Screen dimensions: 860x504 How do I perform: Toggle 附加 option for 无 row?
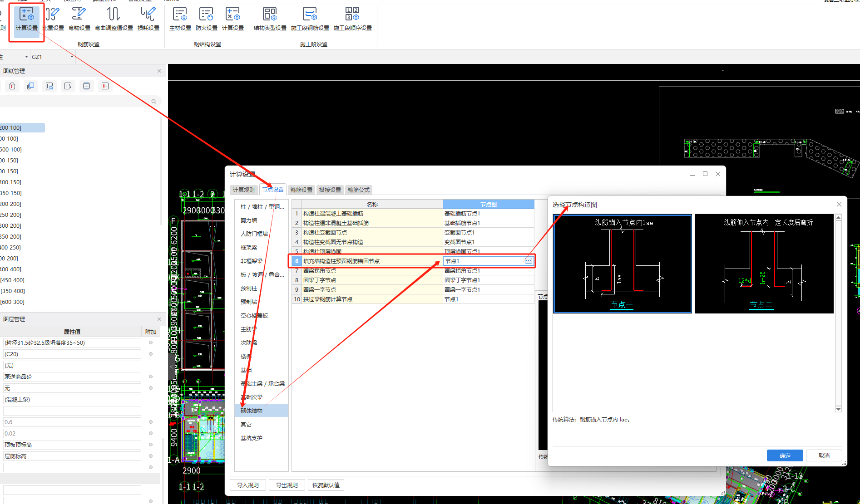151,388
